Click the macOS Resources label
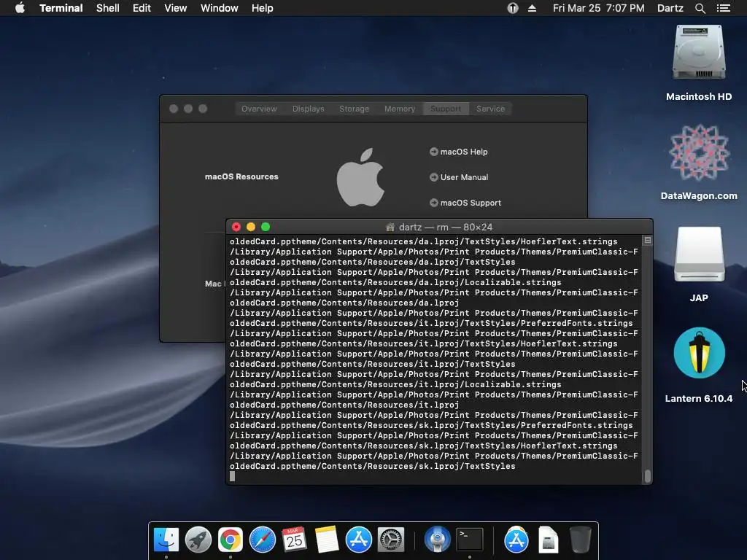 click(x=241, y=176)
